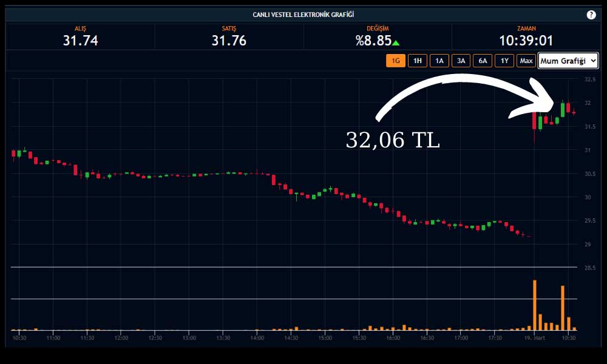
Task: Click the ALIŞ price 31.74
Action: pyautogui.click(x=81, y=41)
